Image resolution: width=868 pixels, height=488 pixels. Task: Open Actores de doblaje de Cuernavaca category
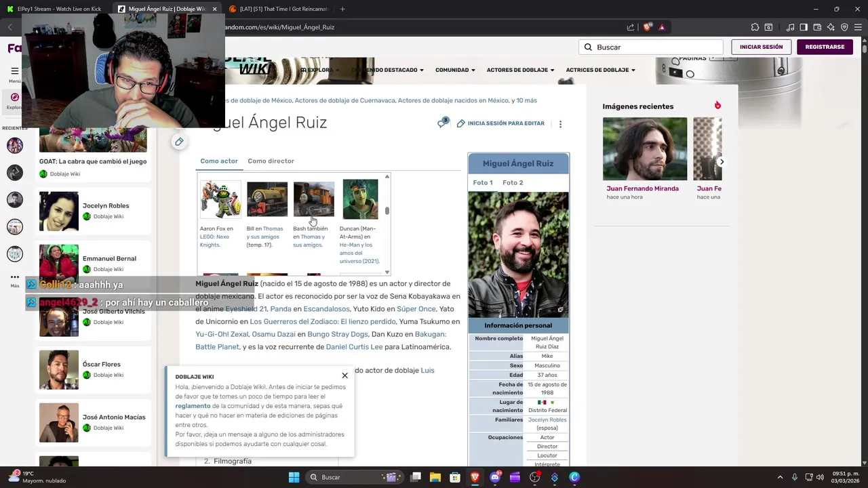coord(345,100)
